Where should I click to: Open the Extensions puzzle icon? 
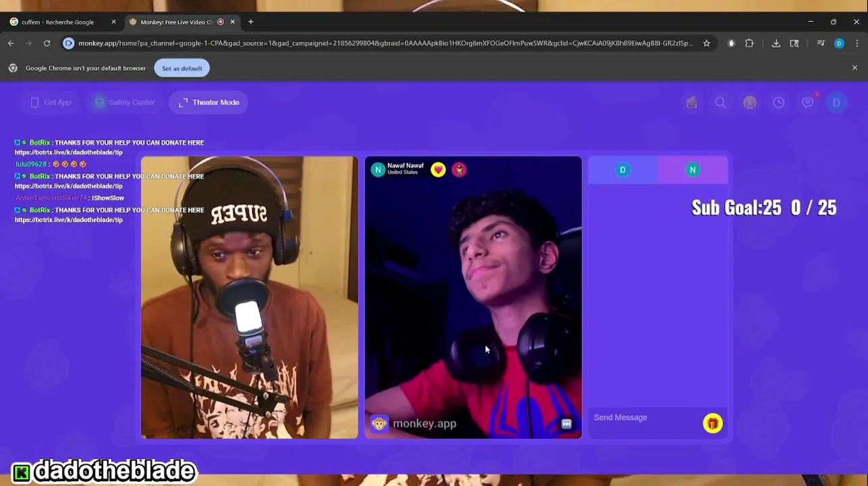[x=749, y=43]
